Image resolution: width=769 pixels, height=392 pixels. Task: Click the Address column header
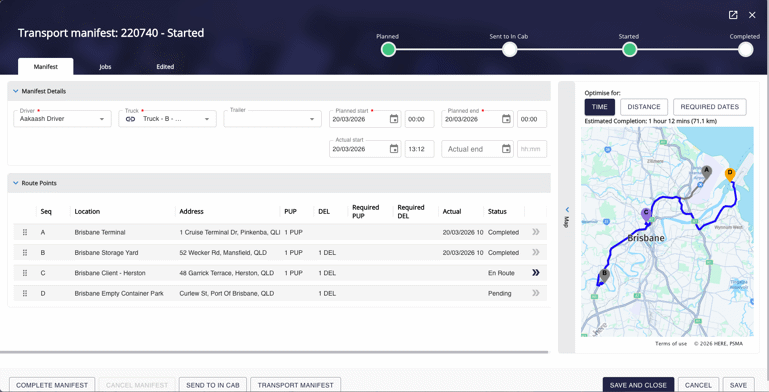(x=191, y=211)
